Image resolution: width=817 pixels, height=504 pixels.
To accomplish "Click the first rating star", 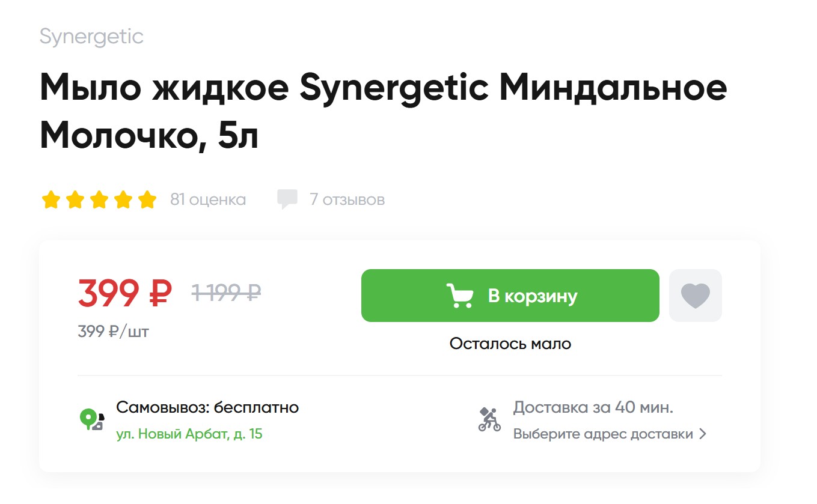I will [51, 199].
